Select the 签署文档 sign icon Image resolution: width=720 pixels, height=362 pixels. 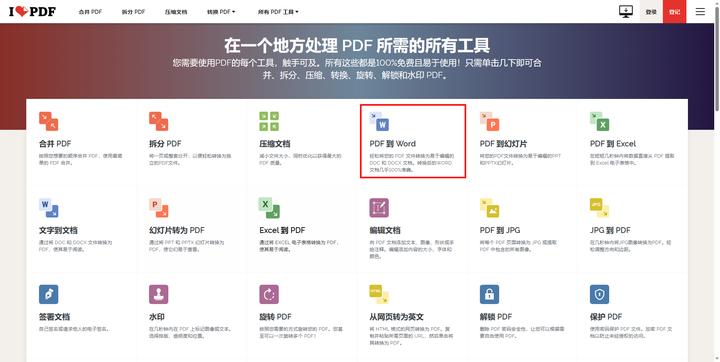48,294
